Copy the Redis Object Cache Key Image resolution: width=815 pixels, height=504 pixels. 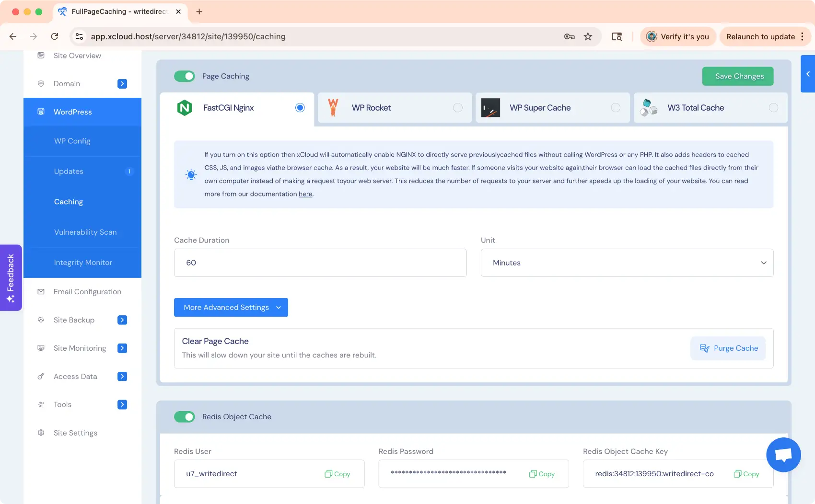746,474
